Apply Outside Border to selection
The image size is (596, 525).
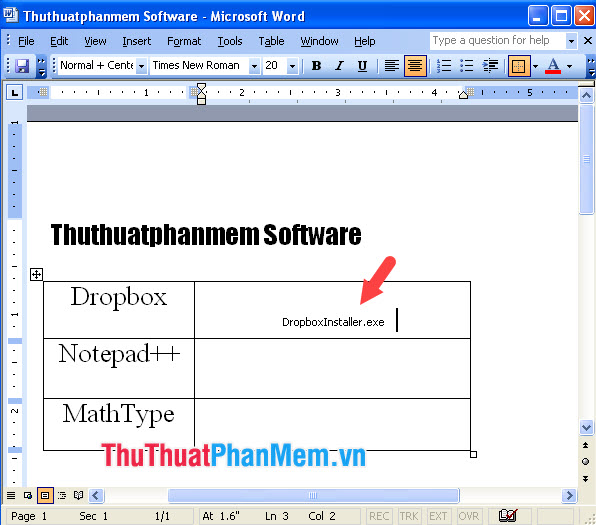pos(519,66)
